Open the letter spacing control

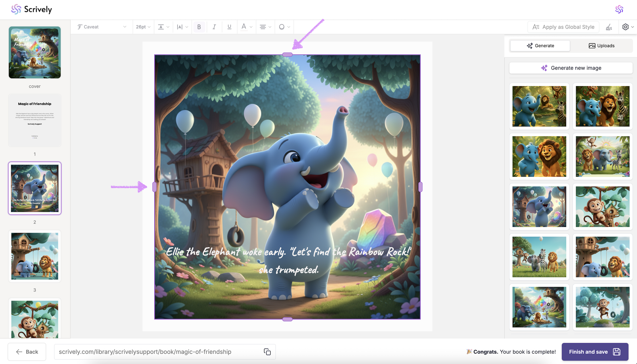tap(182, 27)
